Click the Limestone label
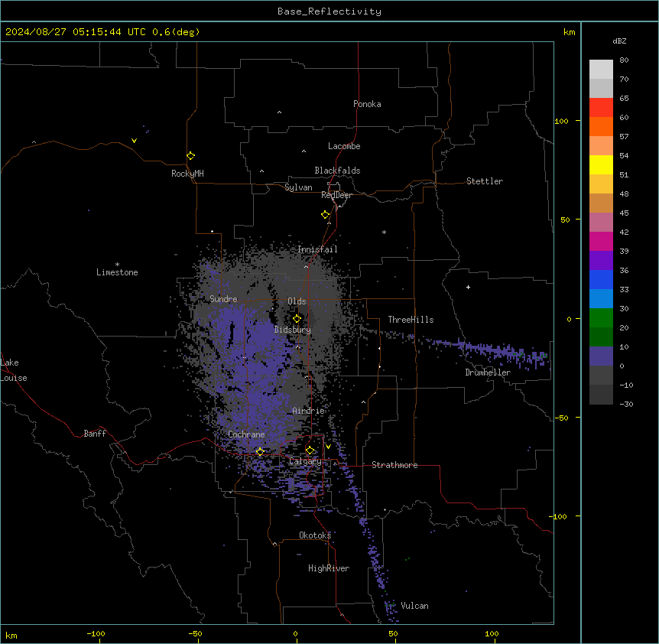Image resolution: width=659 pixels, height=644 pixels. [117, 272]
